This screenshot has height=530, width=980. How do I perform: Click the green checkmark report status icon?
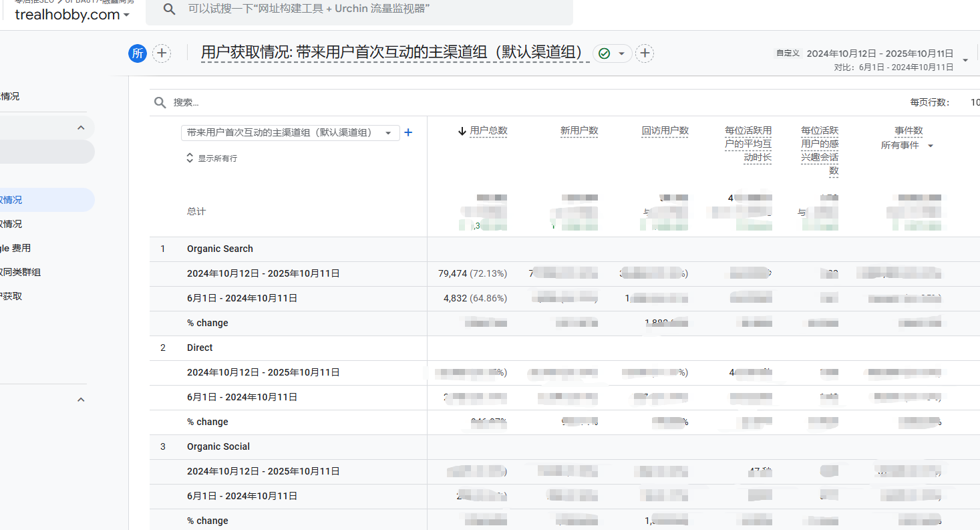(x=605, y=53)
